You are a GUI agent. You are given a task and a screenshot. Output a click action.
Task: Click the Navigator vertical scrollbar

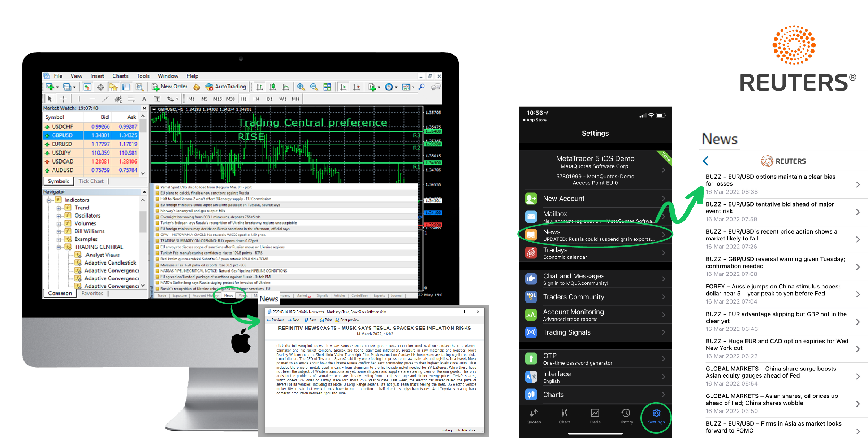pyautogui.click(x=143, y=243)
